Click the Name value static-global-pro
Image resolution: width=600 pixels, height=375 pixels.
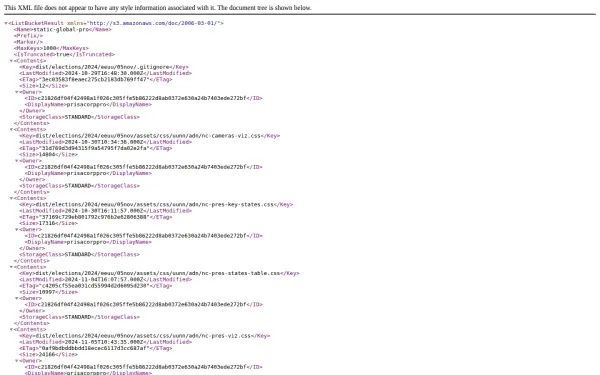(x=61, y=29)
